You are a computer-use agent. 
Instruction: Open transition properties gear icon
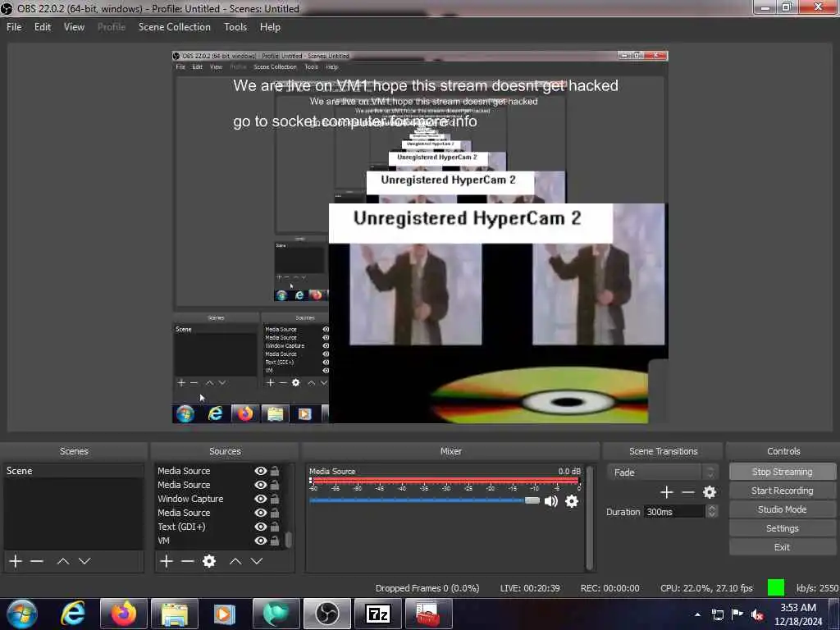coord(710,492)
